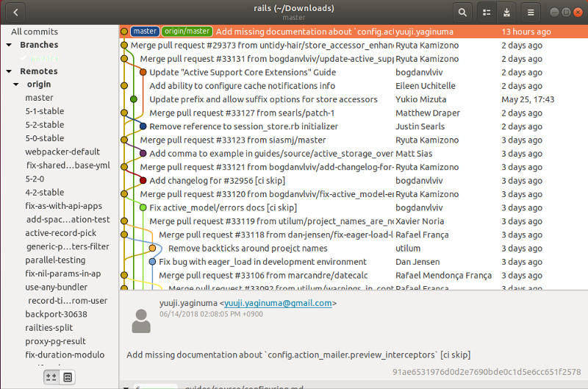This screenshot has height=389, width=588.
Task: Toggle the left bottom sidebar view button
Action: point(51,377)
